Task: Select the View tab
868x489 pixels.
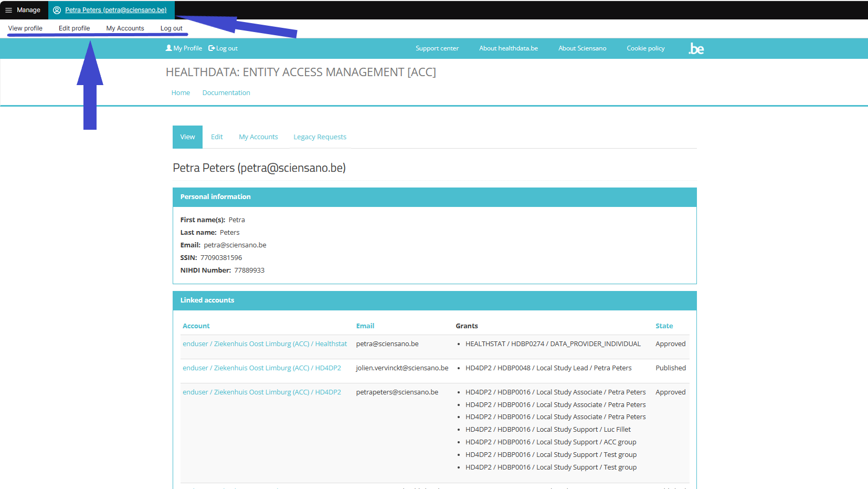Action: point(187,137)
